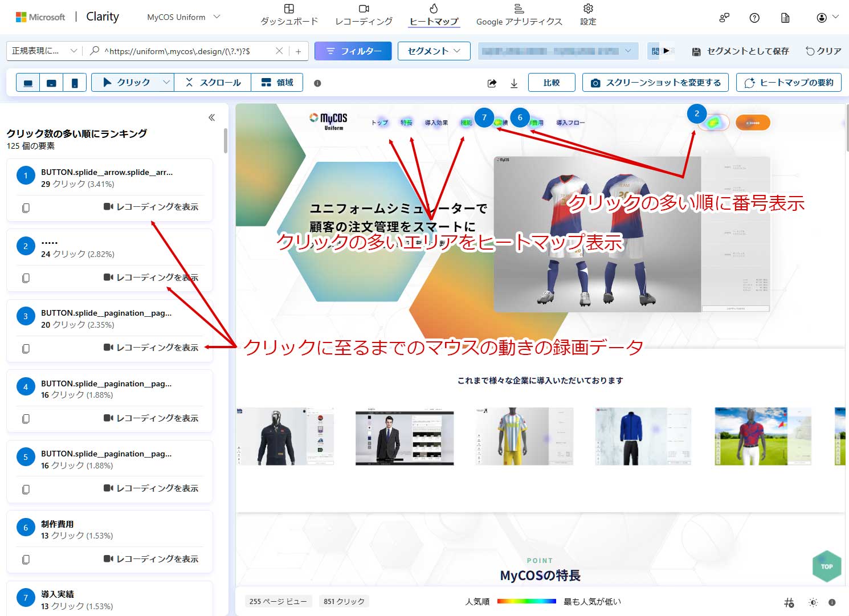This screenshot has height=616, width=849.
Task: Show recordings for rank 4 element
Action: click(151, 418)
